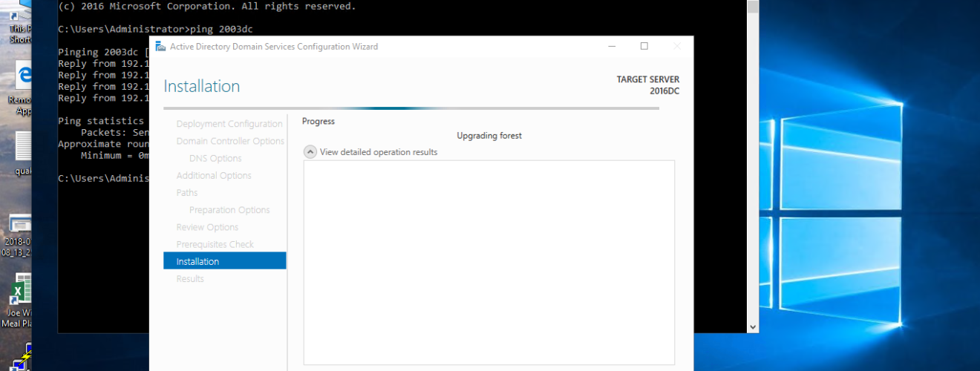Open the 2018 dated desktop file icon
Viewport: 980px width, 371px height.
(x=18, y=234)
